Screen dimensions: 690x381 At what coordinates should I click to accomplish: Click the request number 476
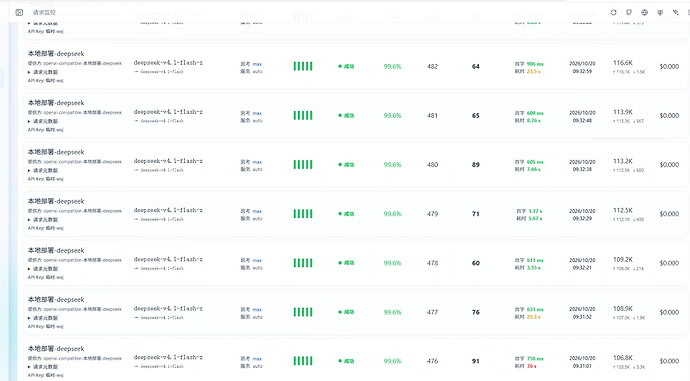click(432, 361)
